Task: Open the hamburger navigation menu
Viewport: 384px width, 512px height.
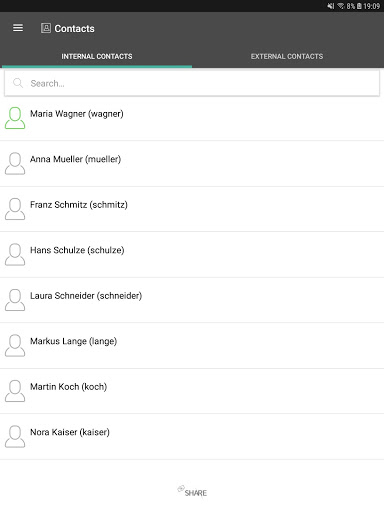Action: click(x=18, y=28)
